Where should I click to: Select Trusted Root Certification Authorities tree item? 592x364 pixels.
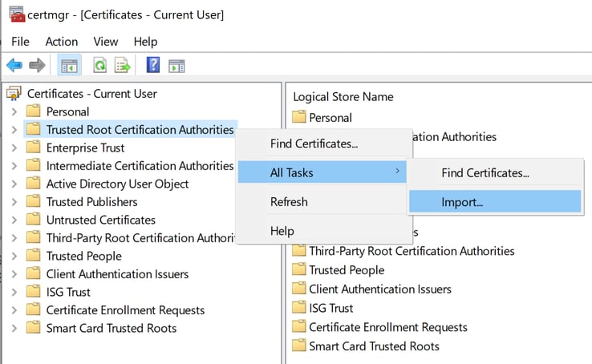click(x=140, y=130)
